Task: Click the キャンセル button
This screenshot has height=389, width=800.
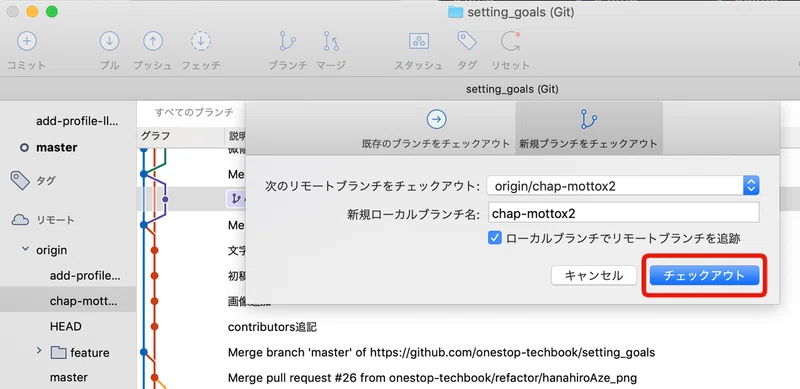Action: pos(594,276)
